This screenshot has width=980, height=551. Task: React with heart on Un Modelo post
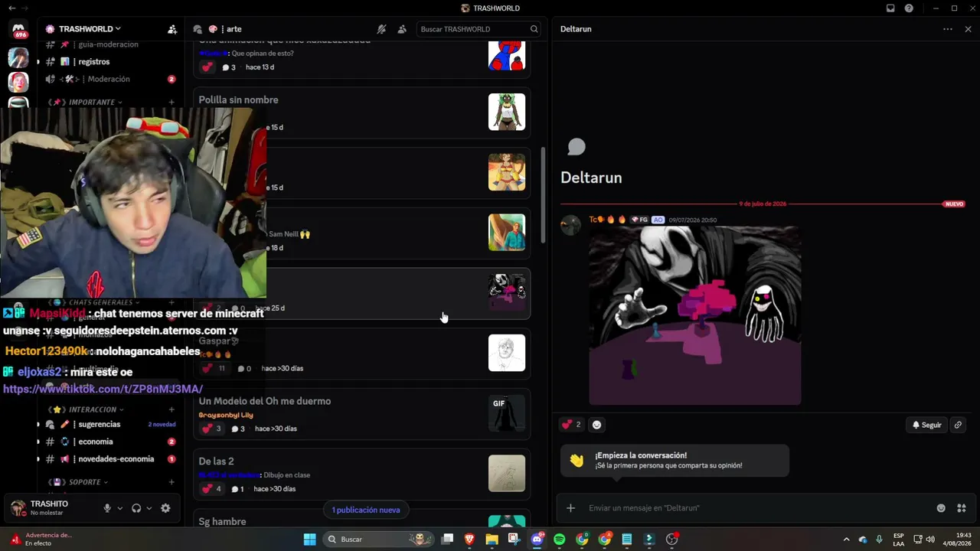(211, 429)
